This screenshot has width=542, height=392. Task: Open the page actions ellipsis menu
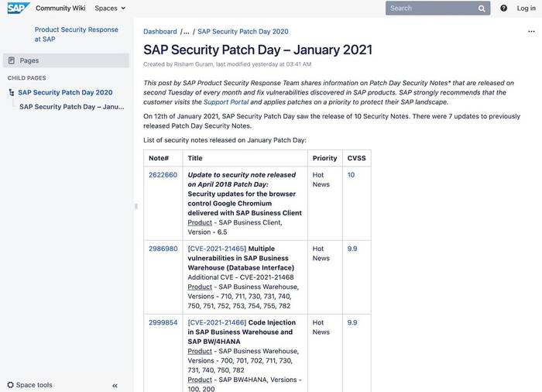pyautogui.click(x=531, y=32)
